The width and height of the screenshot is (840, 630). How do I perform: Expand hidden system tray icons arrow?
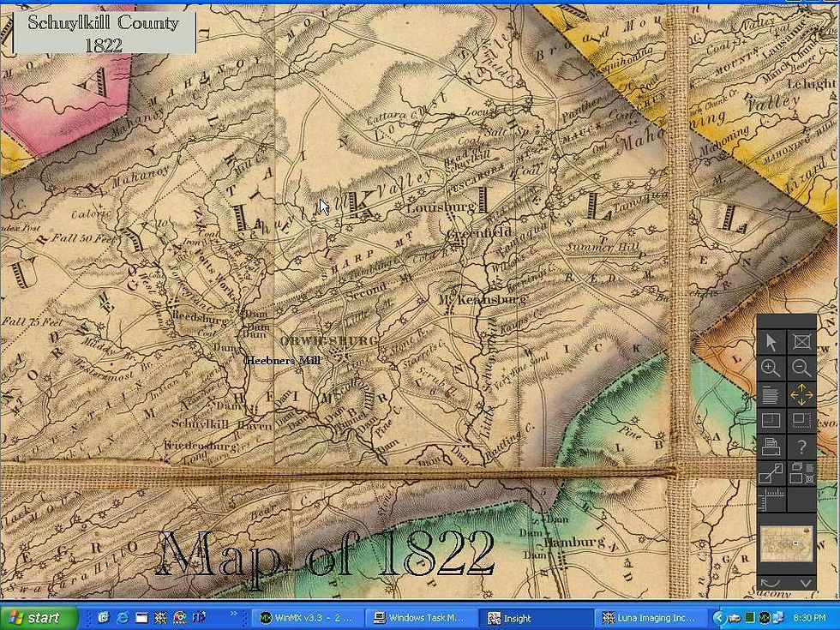pyautogui.click(x=719, y=618)
